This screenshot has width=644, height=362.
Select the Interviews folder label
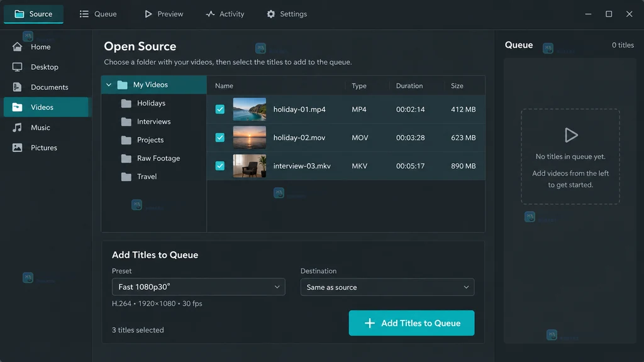[x=153, y=121]
